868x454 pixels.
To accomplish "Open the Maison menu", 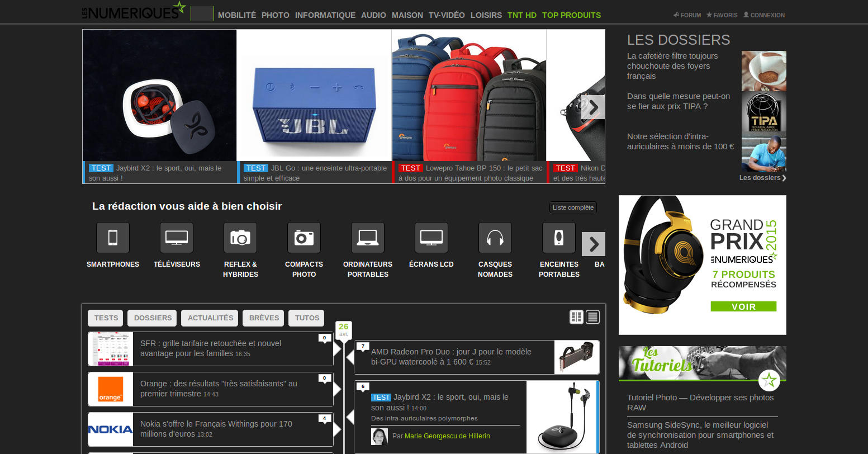I will (407, 15).
